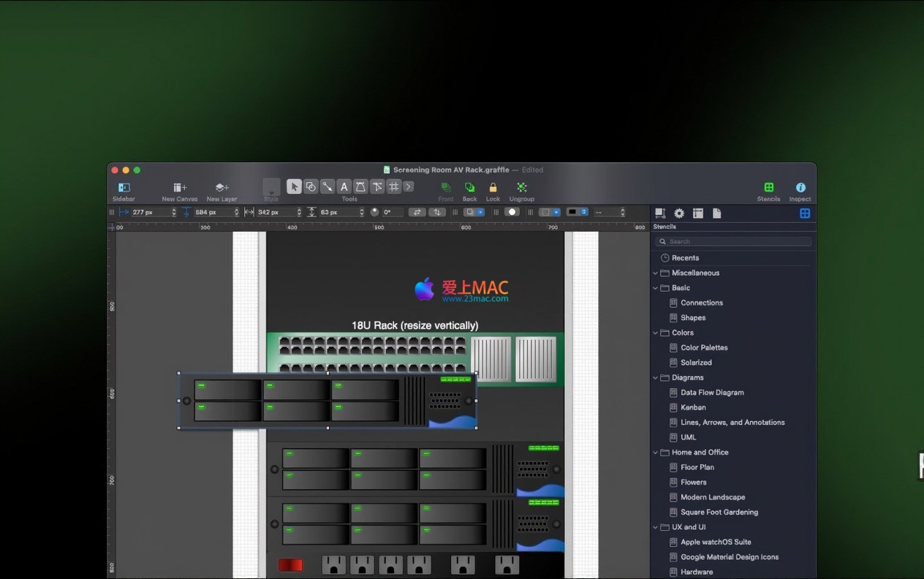Open the Floor Plan stencil

pyautogui.click(x=697, y=467)
